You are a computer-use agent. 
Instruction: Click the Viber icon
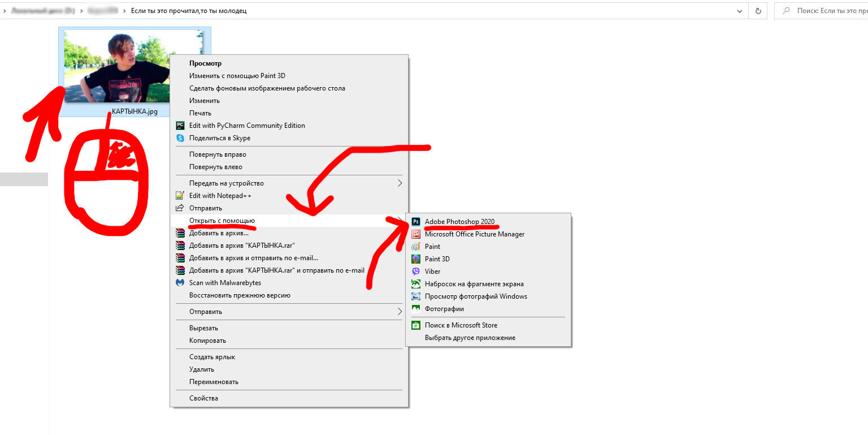(416, 272)
